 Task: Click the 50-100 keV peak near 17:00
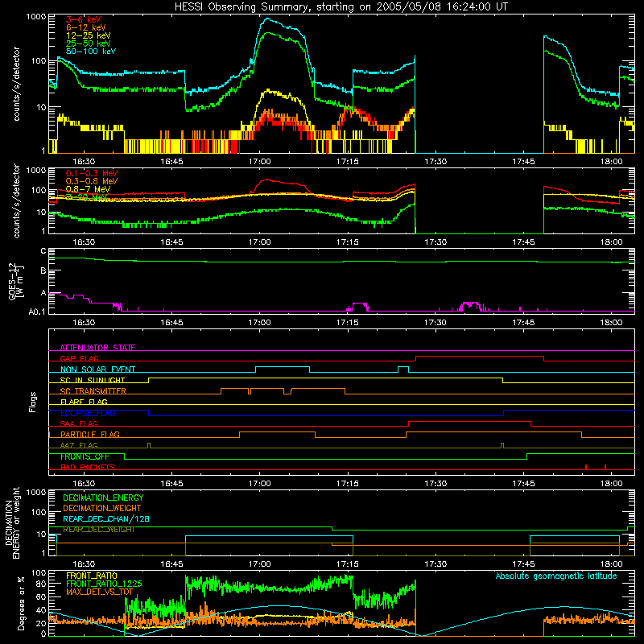point(267,19)
